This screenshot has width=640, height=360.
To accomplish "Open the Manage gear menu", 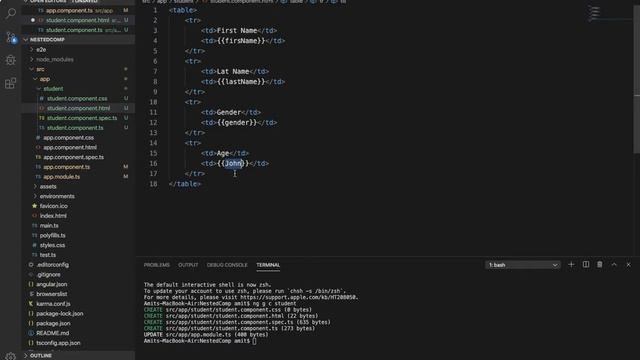I will point(11,356).
